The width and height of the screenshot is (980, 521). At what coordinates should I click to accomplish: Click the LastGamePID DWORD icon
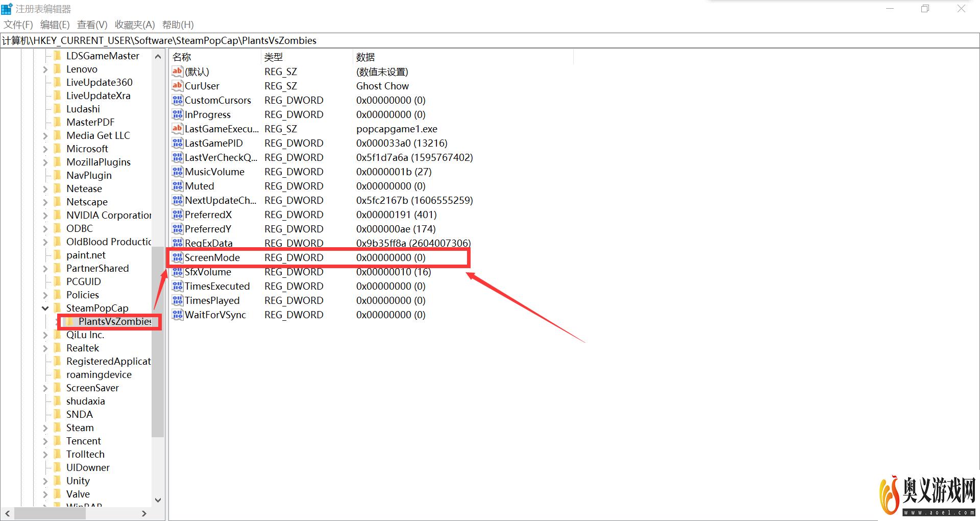[177, 143]
